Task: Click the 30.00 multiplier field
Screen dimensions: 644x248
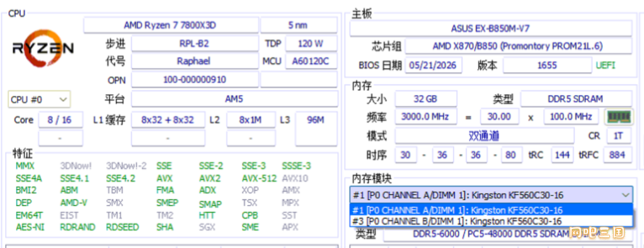Action: [499, 117]
